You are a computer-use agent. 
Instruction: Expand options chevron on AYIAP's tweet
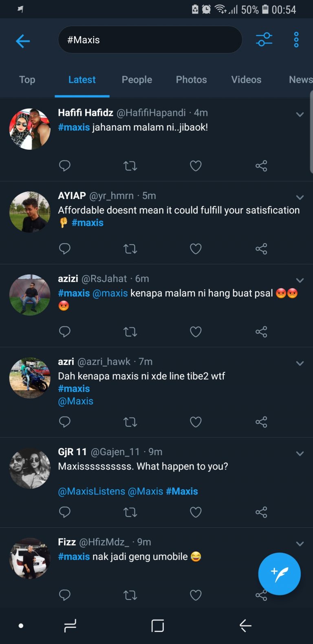pos(300,197)
